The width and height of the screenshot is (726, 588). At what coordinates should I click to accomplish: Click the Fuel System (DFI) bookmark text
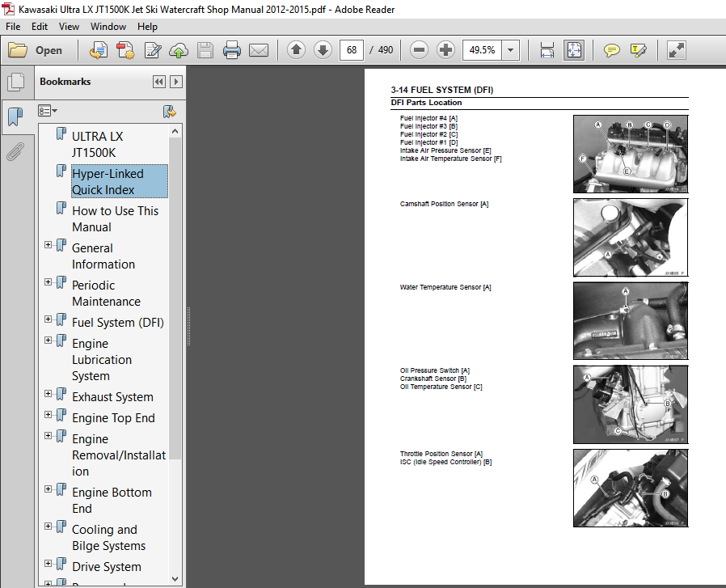[118, 323]
